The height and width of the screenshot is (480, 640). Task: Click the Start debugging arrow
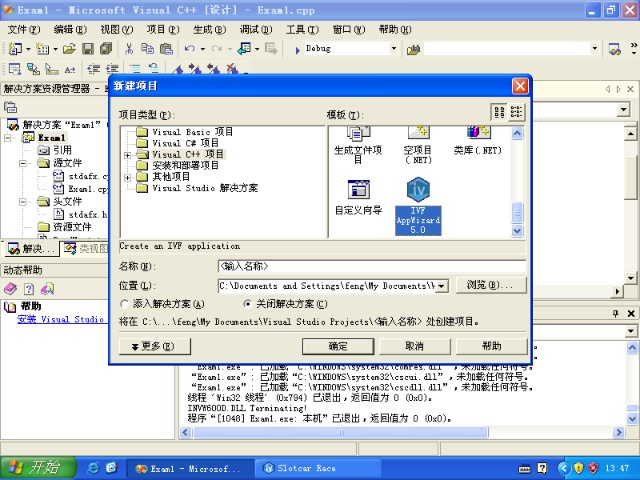297,50
